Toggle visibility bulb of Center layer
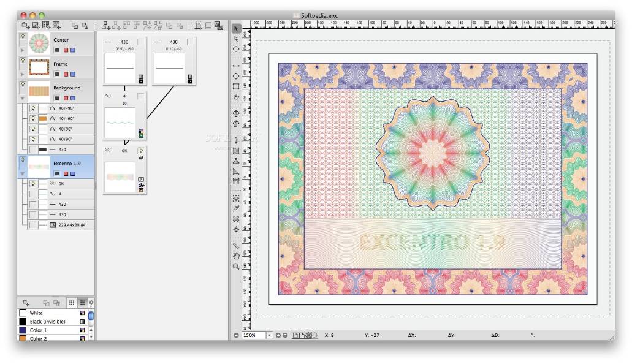Screen dimensions: 632x364 coord(23,37)
